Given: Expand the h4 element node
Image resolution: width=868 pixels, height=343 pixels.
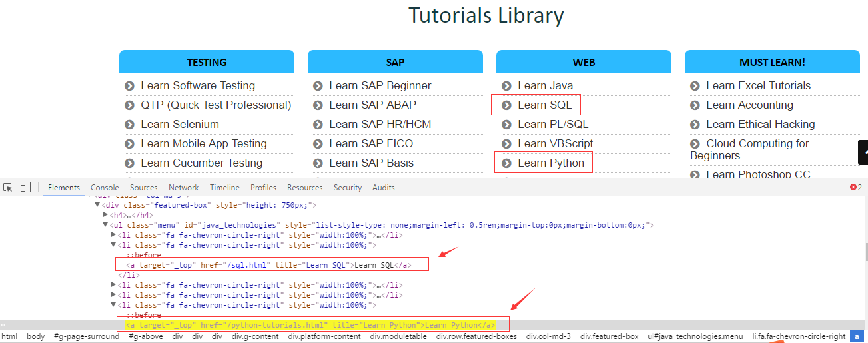Looking at the screenshot, I should [105, 215].
